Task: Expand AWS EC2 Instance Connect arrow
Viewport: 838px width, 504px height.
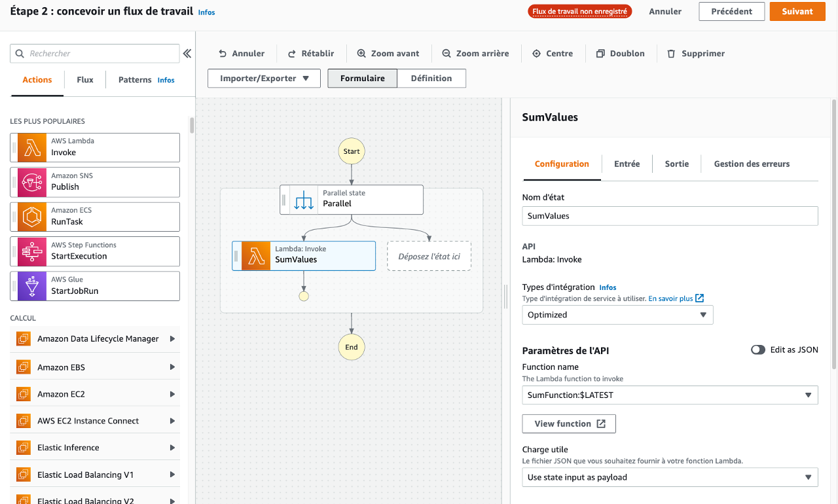Action: pyautogui.click(x=173, y=421)
